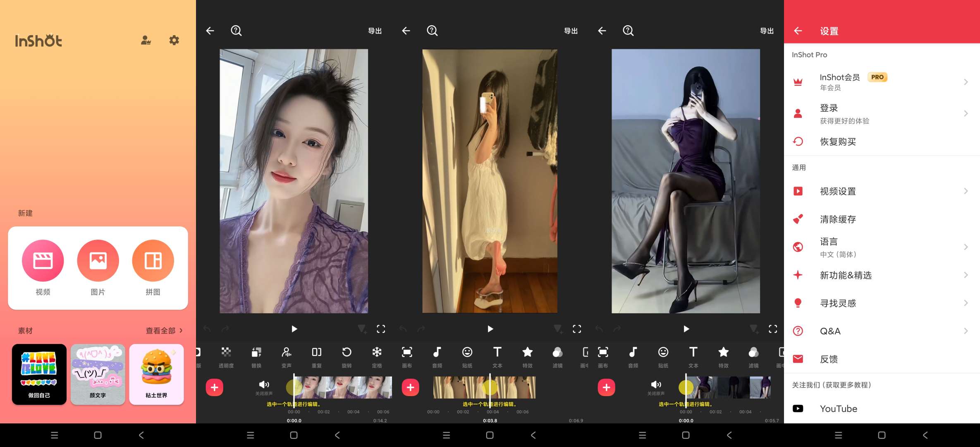The height and width of the screenshot is (447, 980).
Task: Select the 特效 effects tool
Action: point(528,357)
